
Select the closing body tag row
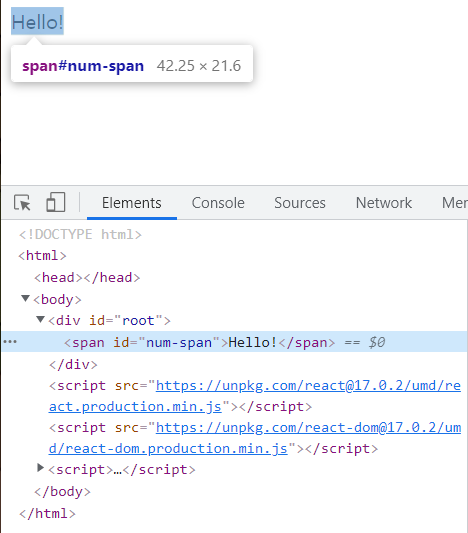click(63, 492)
